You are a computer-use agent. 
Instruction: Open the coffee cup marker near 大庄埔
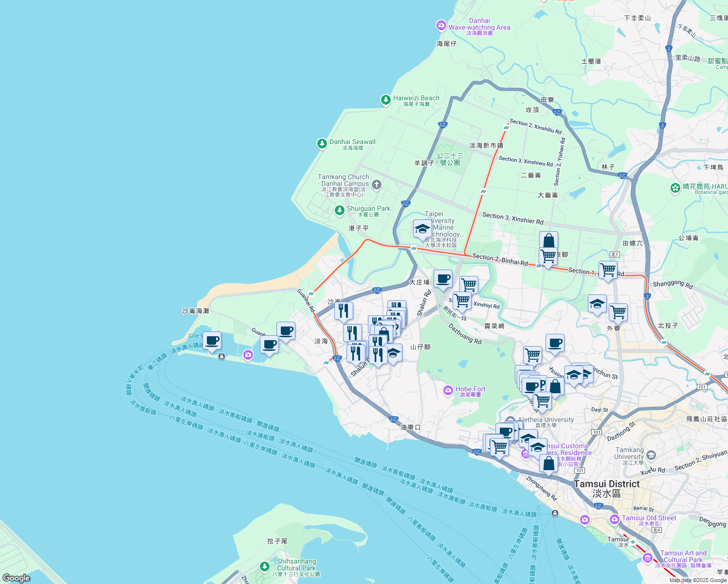[x=443, y=280]
